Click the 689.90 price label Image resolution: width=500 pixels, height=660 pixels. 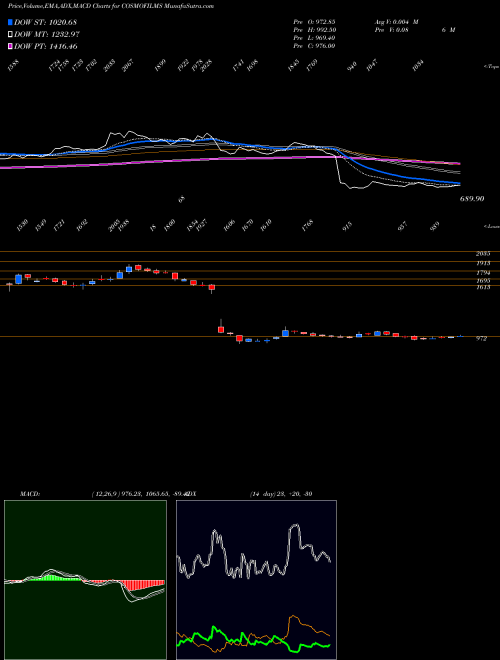(471, 198)
